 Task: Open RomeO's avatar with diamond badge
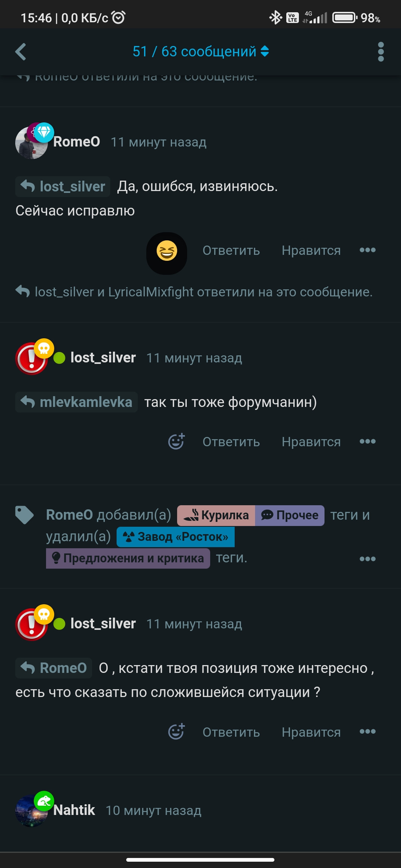tap(32, 142)
